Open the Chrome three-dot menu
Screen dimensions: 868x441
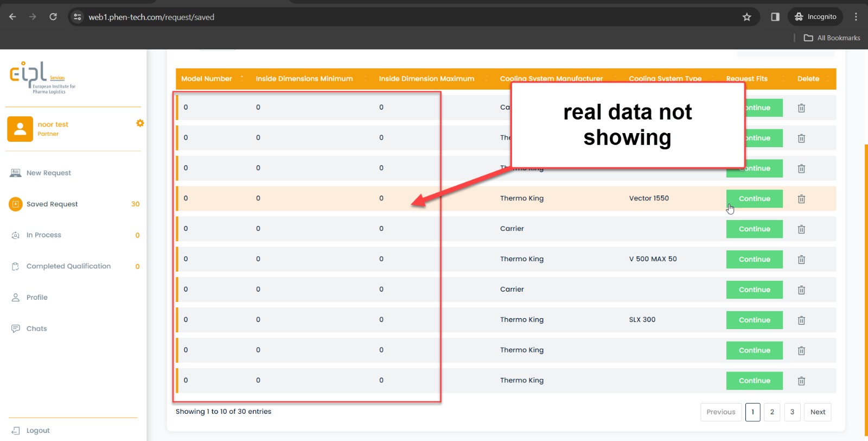pyautogui.click(x=856, y=17)
